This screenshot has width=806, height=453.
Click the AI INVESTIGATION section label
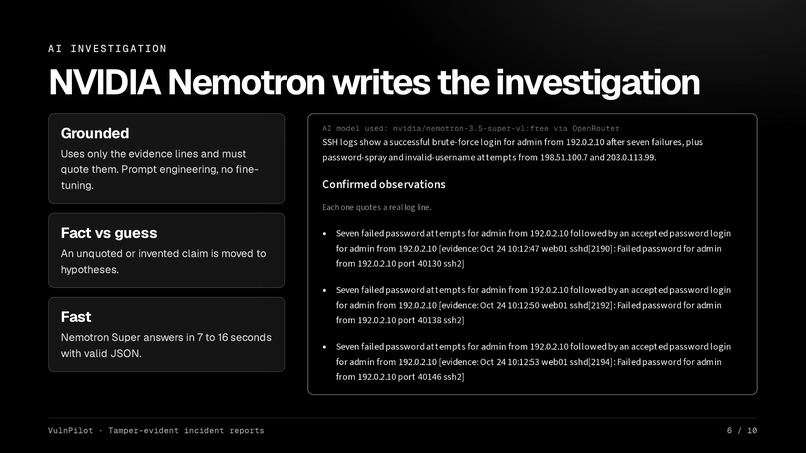107,48
